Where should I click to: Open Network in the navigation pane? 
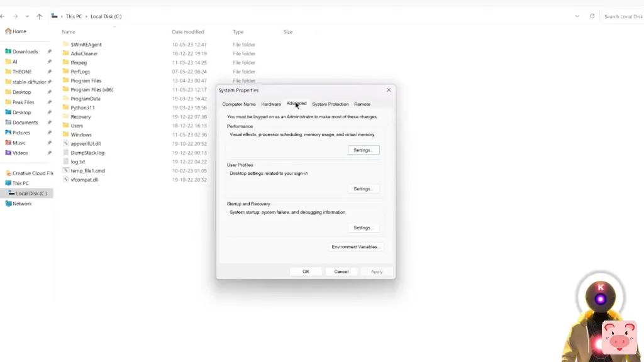[22, 204]
